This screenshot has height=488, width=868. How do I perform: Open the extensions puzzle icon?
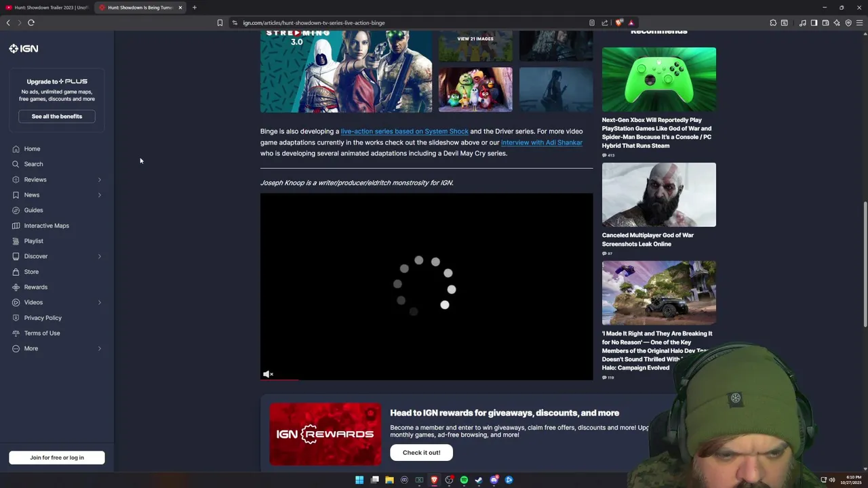coord(773,22)
